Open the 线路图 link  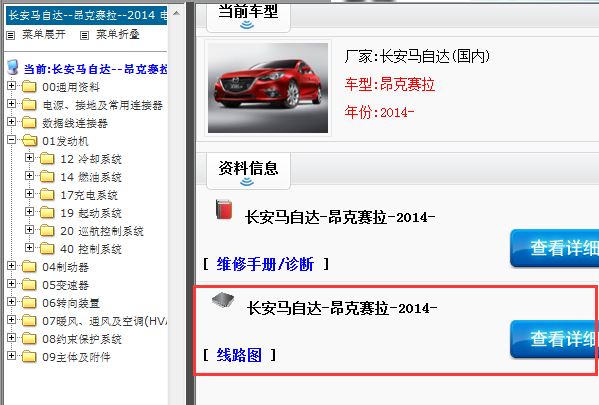pos(239,355)
